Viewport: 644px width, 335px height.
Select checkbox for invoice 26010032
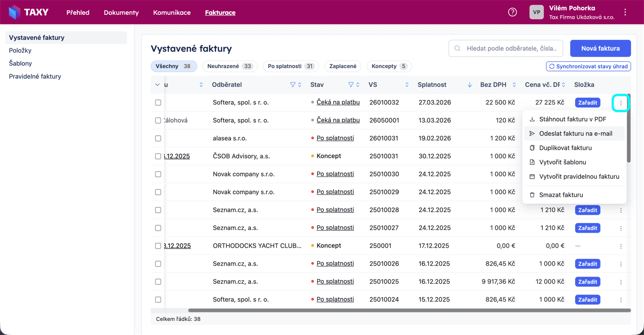tap(158, 103)
